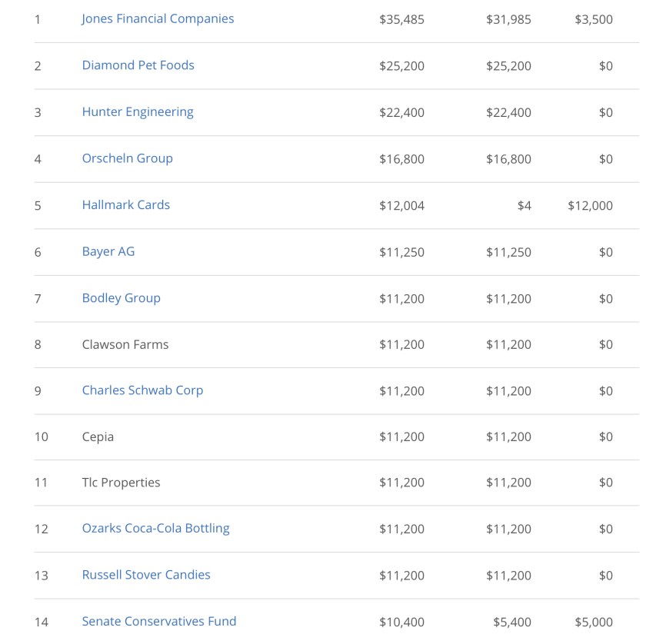Click the Bayer AG link
Image resolution: width=646 pixels, height=644 pixels.
pyautogui.click(x=108, y=251)
